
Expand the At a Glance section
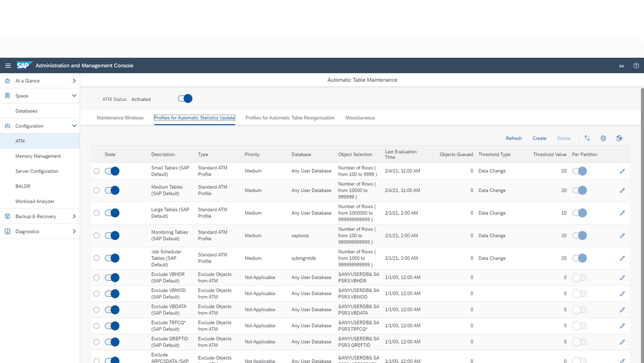click(x=74, y=81)
